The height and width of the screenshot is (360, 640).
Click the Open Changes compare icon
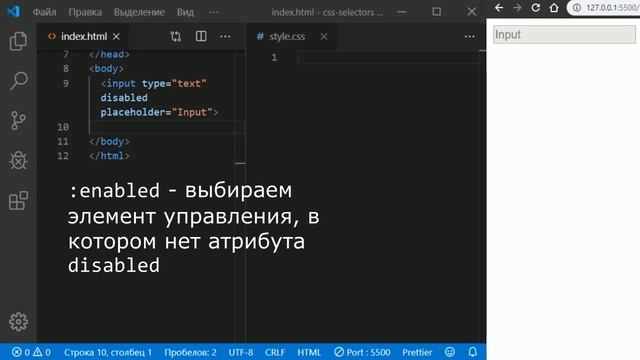[x=176, y=37]
